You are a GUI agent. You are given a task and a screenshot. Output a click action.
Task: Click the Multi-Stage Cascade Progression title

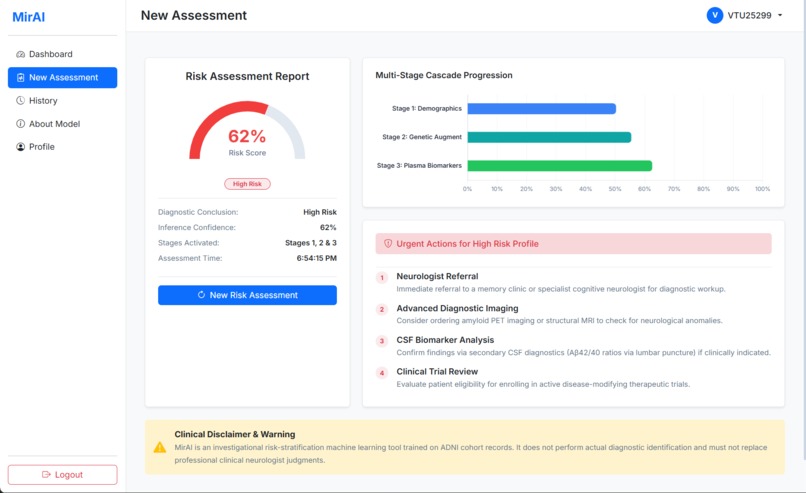(444, 75)
